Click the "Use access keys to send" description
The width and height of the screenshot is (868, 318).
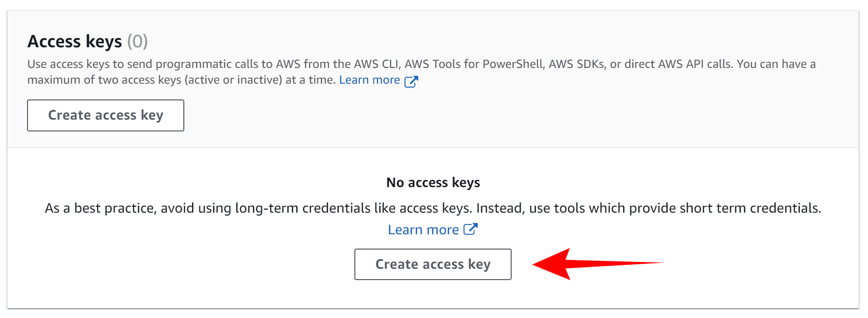pos(89,64)
